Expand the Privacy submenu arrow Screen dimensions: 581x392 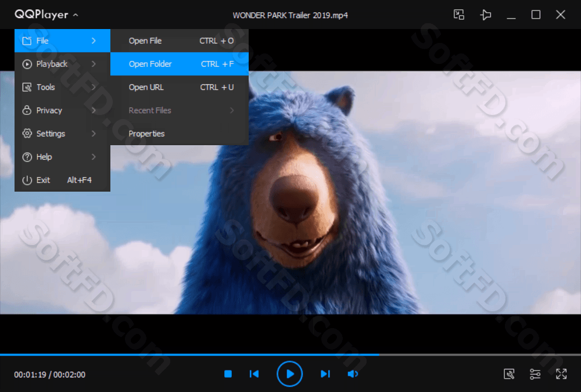pyautogui.click(x=94, y=110)
